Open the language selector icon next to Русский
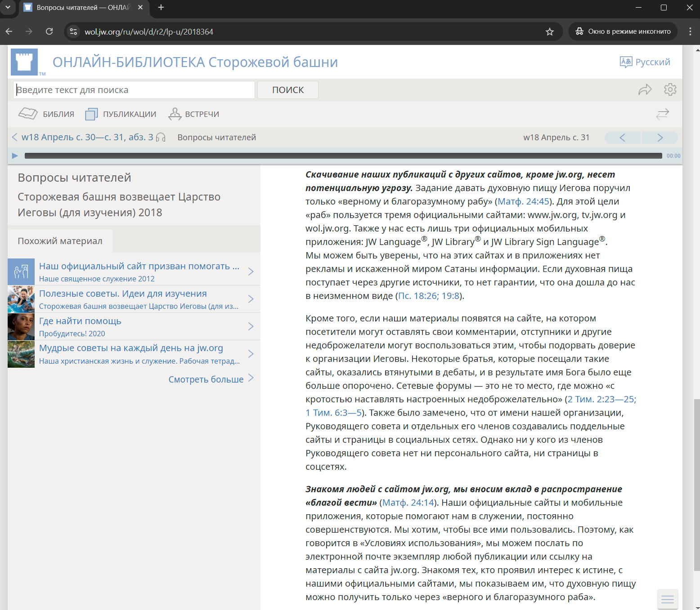The image size is (700, 610). 626,62
